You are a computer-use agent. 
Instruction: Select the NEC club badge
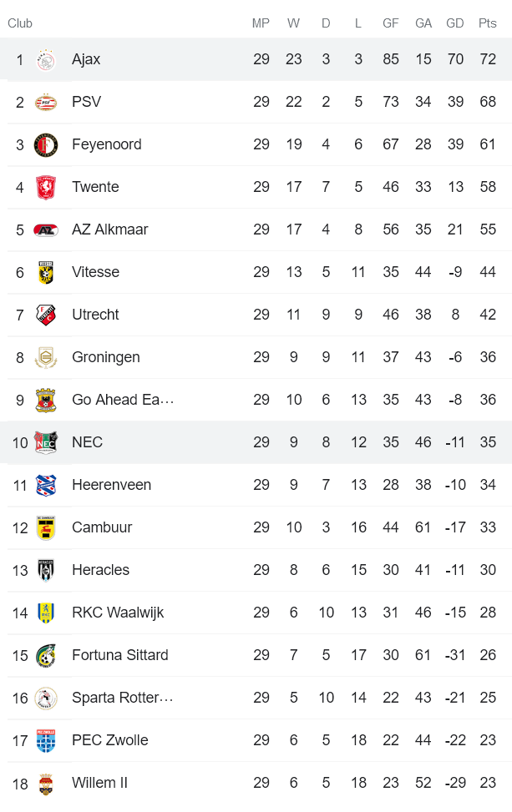tap(46, 443)
